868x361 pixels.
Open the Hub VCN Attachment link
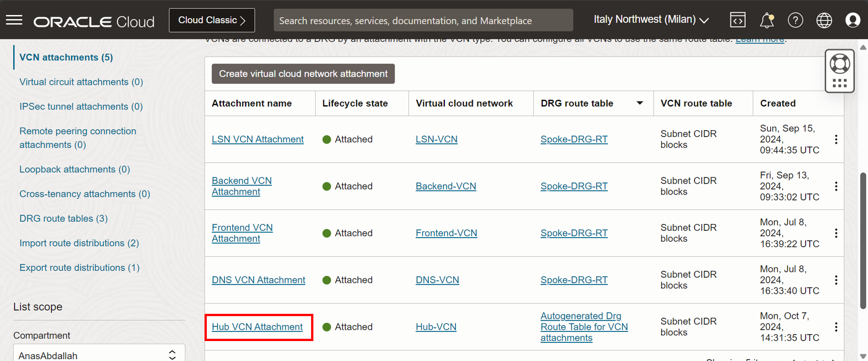257,327
